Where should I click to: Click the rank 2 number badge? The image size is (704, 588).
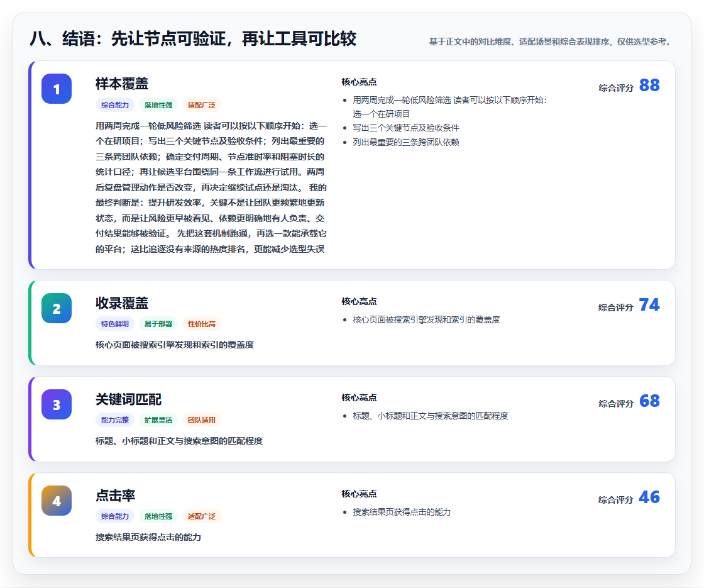tap(57, 308)
